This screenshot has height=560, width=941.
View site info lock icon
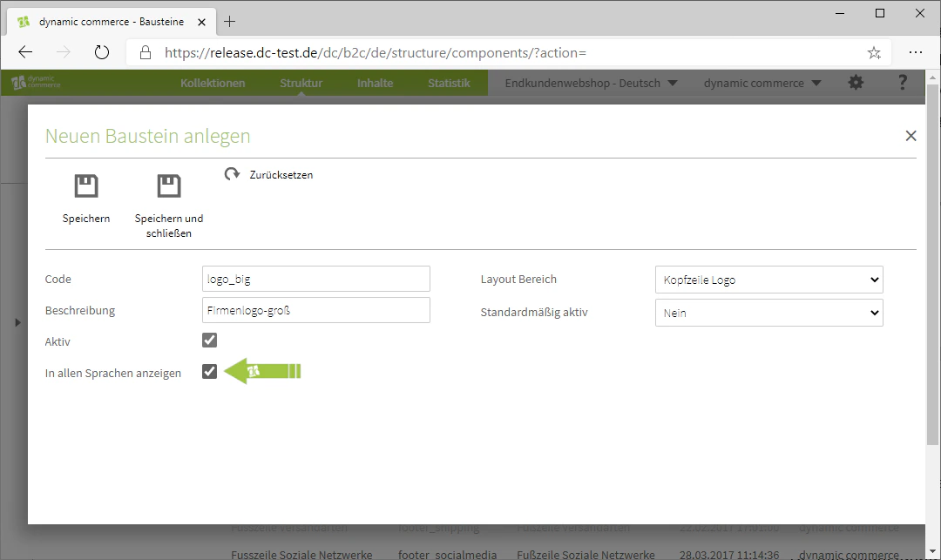(x=146, y=53)
